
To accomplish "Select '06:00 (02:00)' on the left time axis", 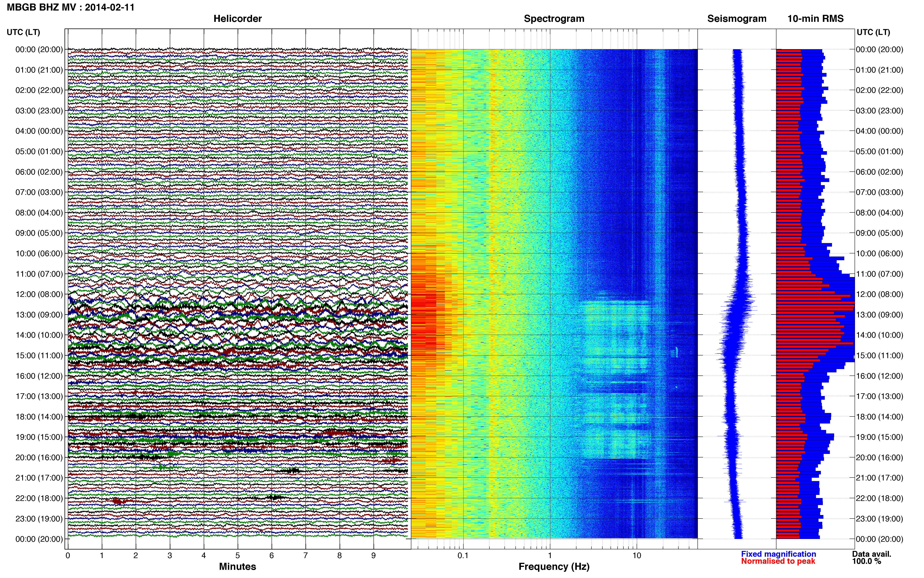I will tap(39, 172).
